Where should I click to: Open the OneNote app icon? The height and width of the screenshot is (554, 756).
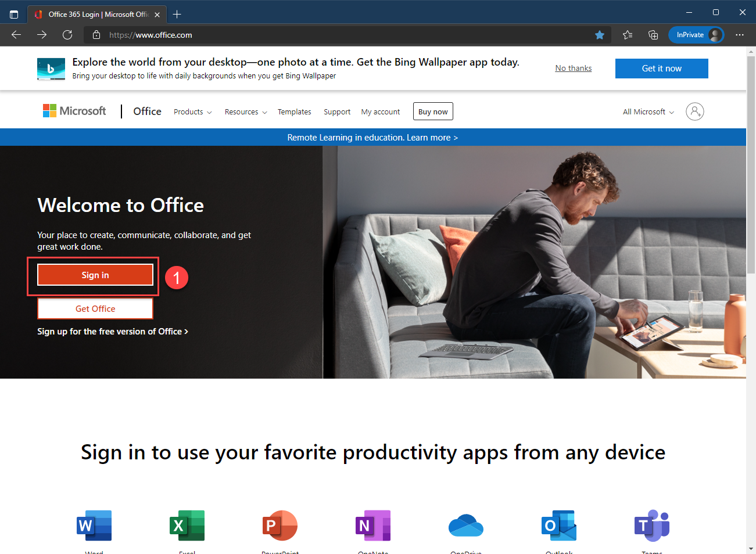pos(373,525)
